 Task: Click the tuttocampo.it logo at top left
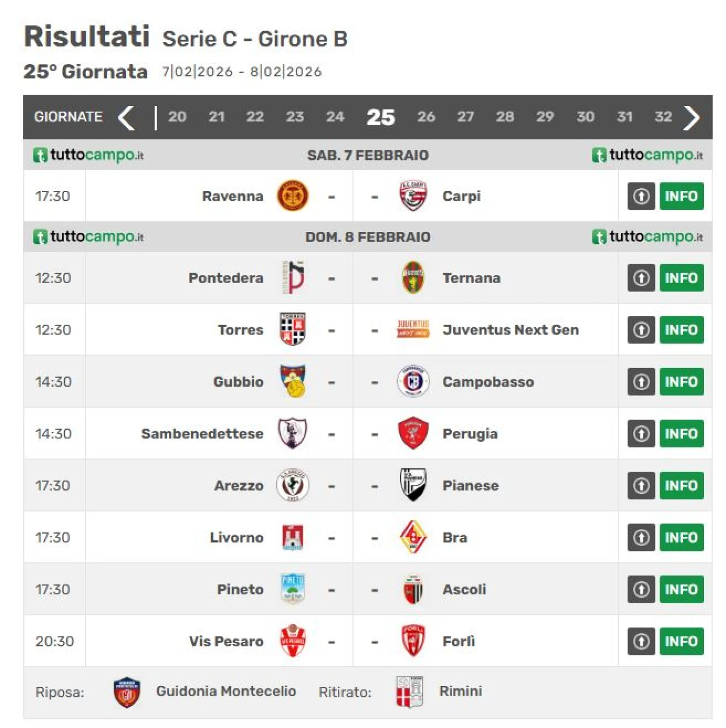point(88,155)
